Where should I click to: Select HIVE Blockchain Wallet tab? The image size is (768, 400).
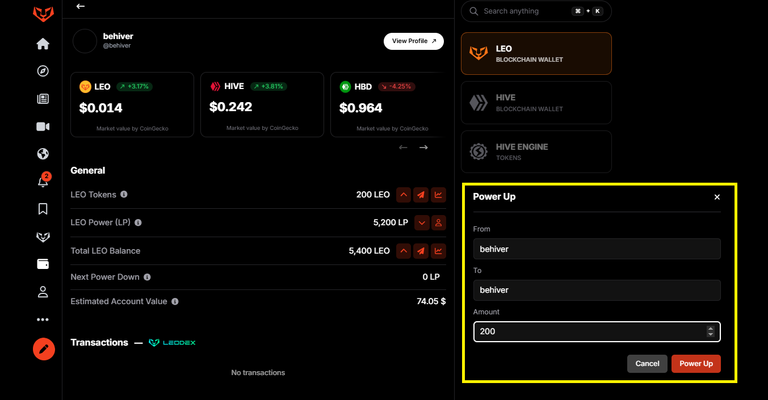pos(536,102)
